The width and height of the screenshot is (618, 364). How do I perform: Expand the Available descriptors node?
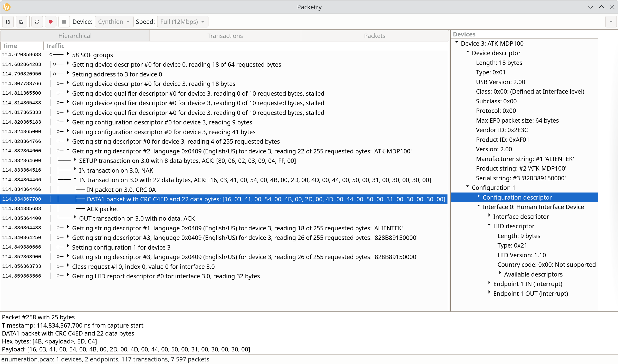(x=500, y=273)
